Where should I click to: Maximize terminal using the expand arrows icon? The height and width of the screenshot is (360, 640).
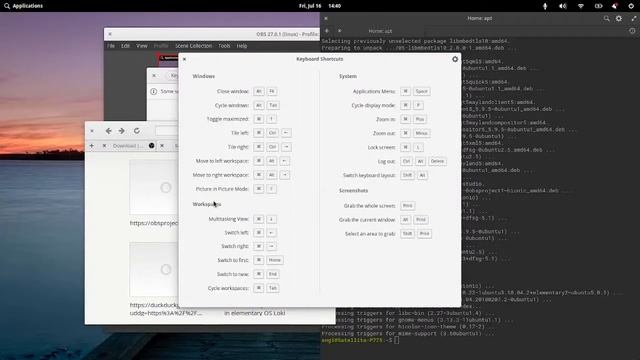633,18
